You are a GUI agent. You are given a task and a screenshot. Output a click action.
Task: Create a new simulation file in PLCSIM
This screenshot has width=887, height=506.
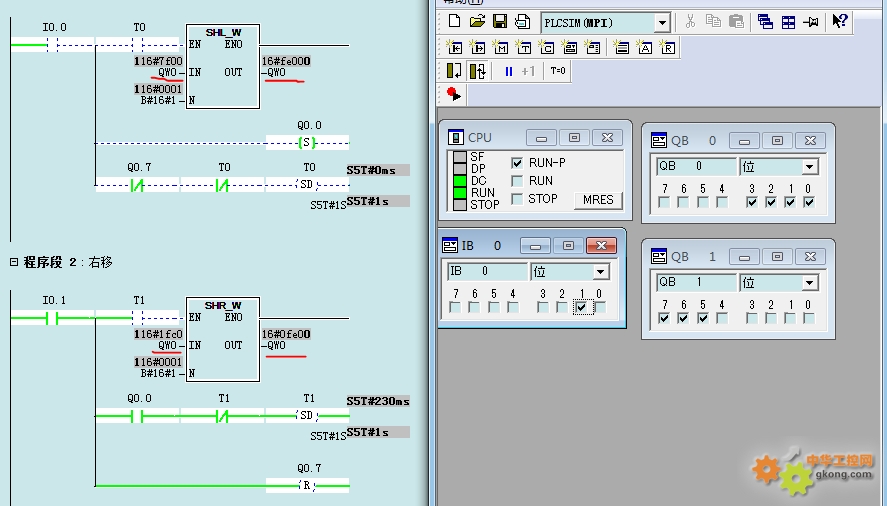454,22
